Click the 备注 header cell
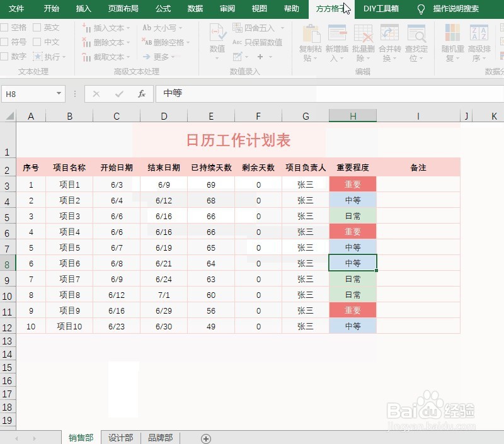 pos(418,168)
